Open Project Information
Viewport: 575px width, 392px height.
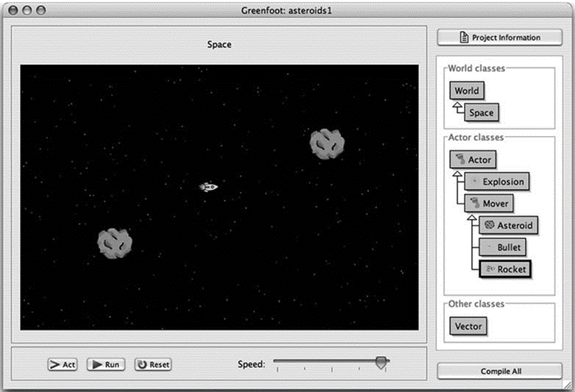500,37
